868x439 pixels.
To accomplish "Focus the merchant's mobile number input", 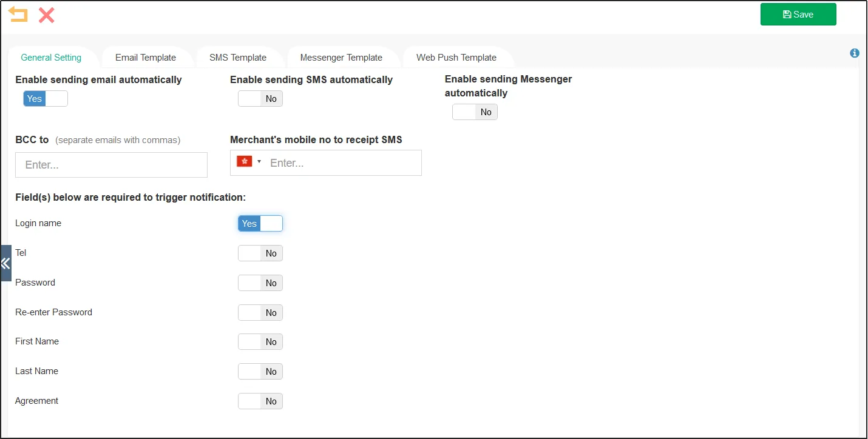I will tap(343, 163).
